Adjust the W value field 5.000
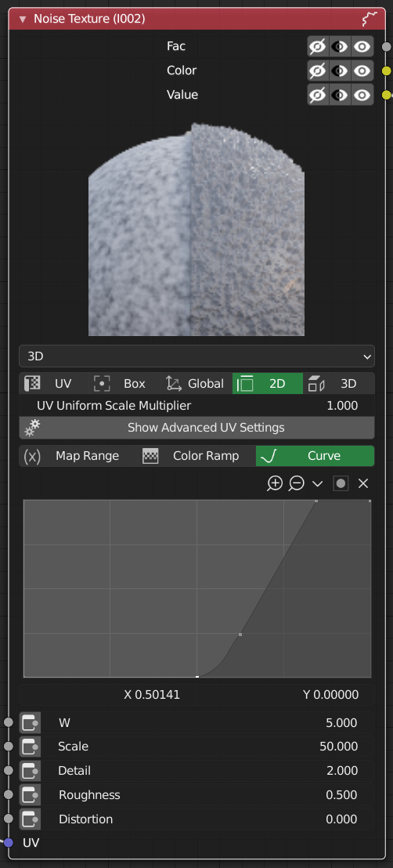The width and height of the screenshot is (393, 868). click(208, 723)
